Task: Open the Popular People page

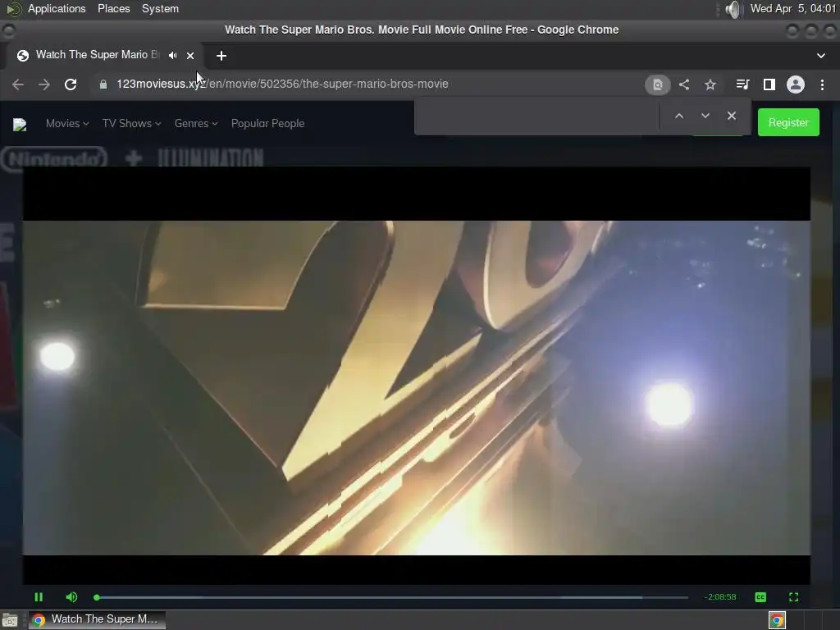Action: 268,124
